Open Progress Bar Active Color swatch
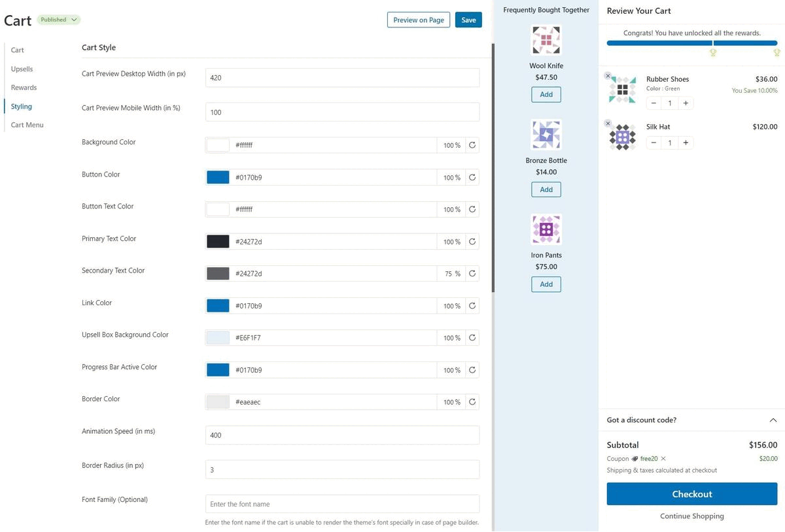The image size is (785, 532). tap(218, 369)
